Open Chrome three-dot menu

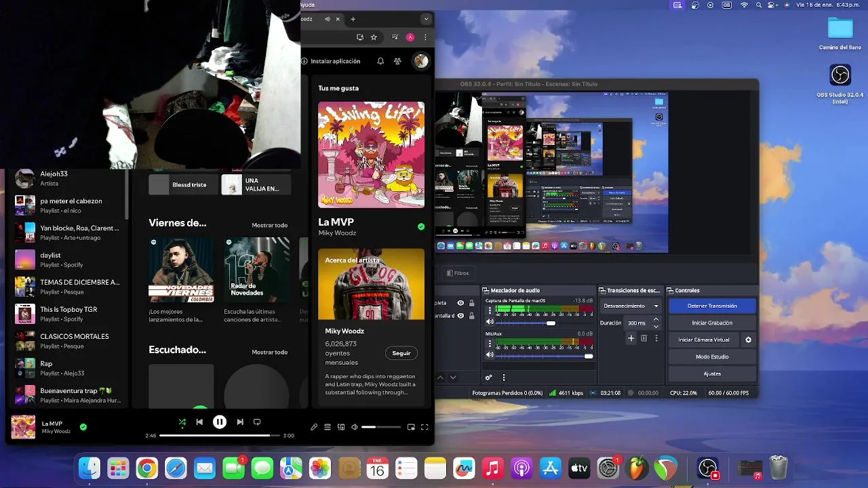pyautogui.click(x=425, y=37)
